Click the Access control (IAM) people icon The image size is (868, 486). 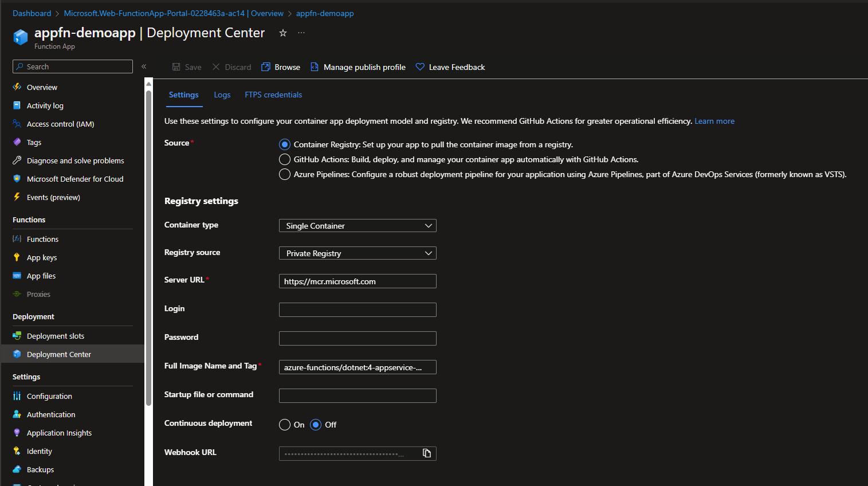pos(17,124)
